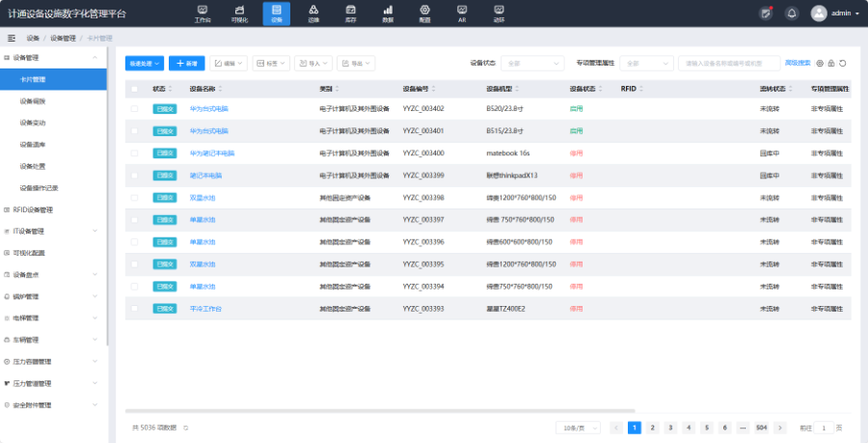Screen dimensions: 868x443
Task: Open the 批量处理 dropdown button
Action: (145, 64)
